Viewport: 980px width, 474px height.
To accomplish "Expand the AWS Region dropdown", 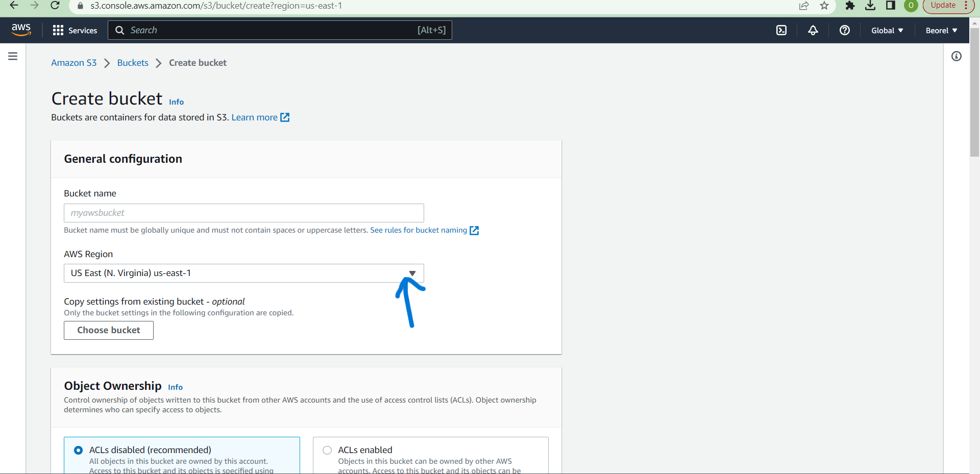I will pos(244,273).
